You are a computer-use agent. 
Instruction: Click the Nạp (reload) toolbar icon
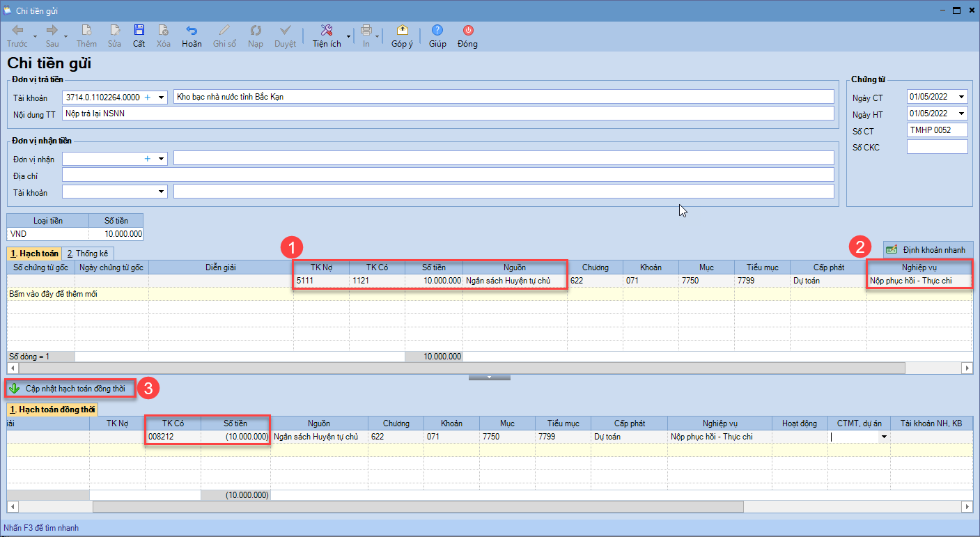[256, 31]
